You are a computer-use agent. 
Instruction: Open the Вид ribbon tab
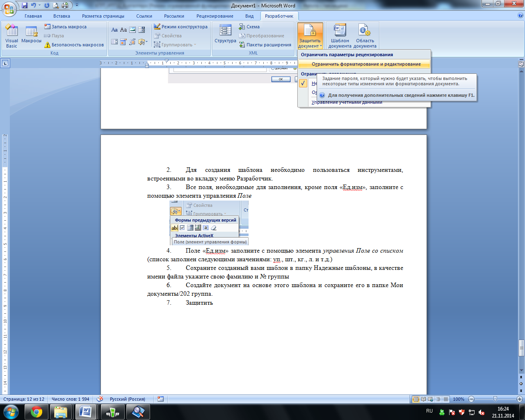click(x=249, y=16)
